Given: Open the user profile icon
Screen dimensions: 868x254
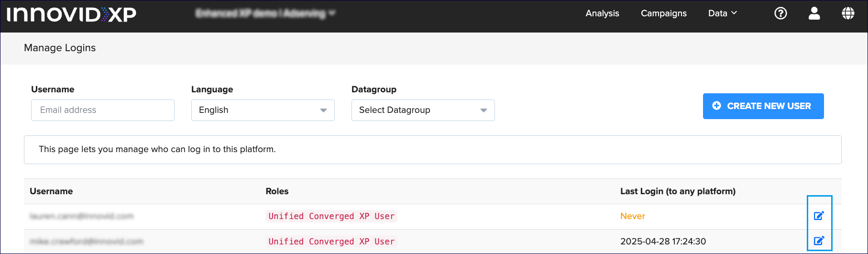Looking at the screenshot, I should (814, 13).
